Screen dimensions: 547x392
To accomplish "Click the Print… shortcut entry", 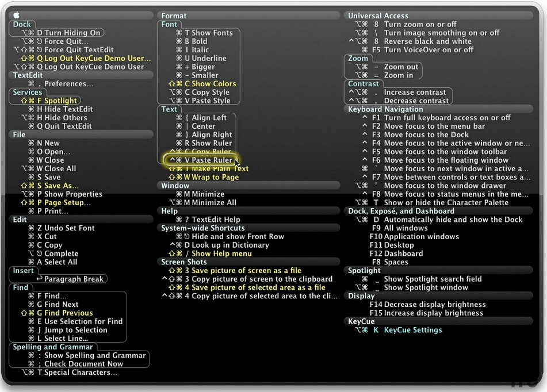I will coord(48,211).
